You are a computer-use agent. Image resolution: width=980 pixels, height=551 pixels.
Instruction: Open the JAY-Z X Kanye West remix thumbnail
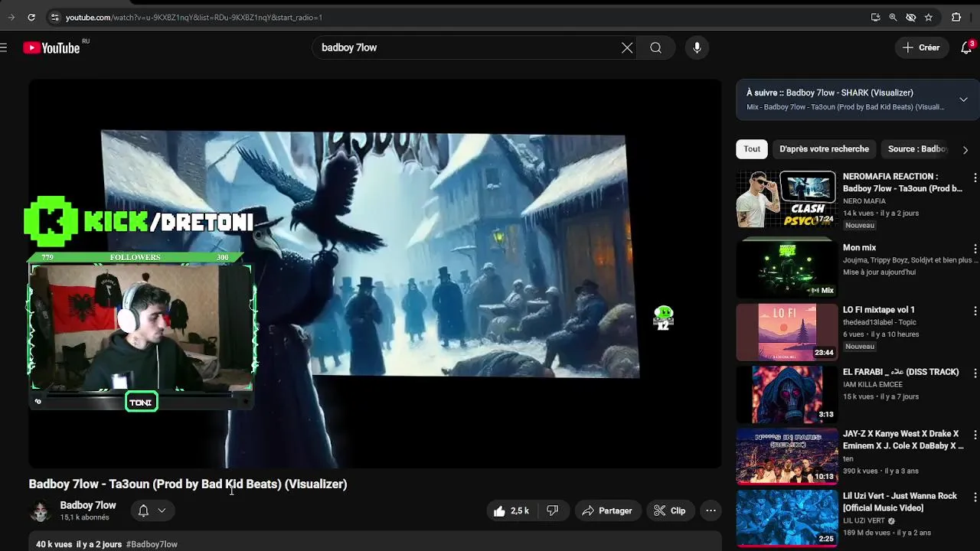point(787,456)
